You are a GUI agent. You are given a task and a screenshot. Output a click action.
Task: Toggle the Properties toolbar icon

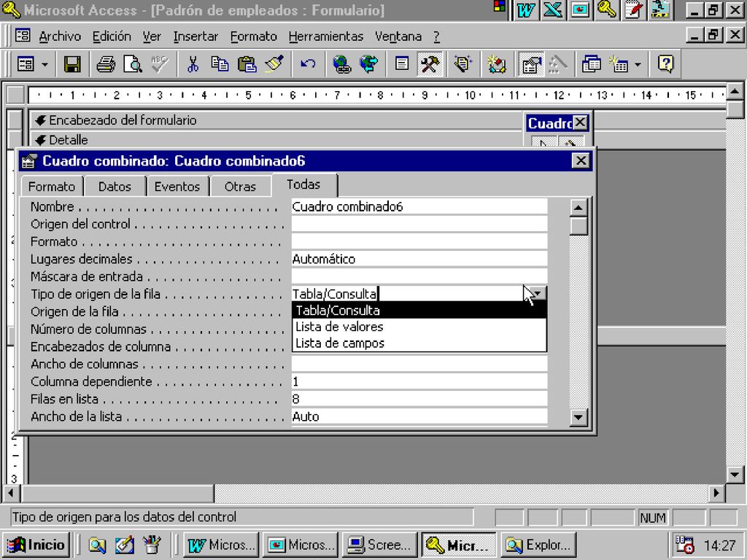530,64
